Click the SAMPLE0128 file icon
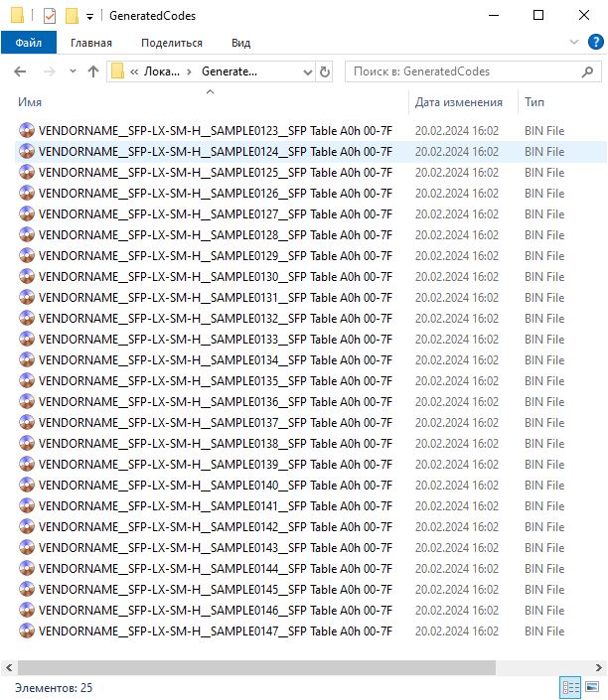The width and height of the screenshot is (608, 700). [x=27, y=234]
